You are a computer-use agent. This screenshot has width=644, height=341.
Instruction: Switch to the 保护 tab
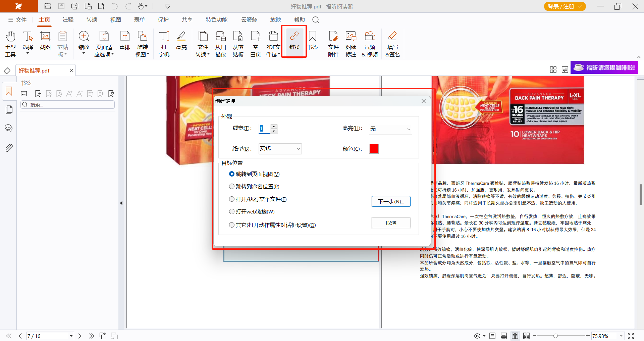(x=163, y=20)
